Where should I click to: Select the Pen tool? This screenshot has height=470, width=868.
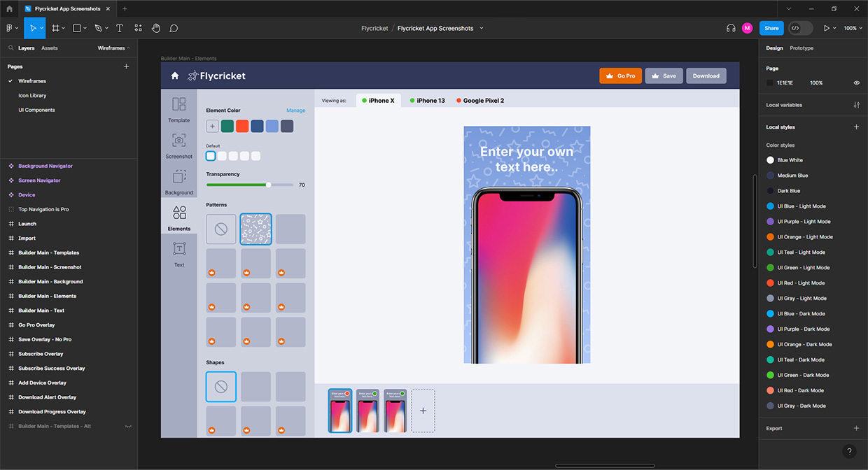coord(97,28)
